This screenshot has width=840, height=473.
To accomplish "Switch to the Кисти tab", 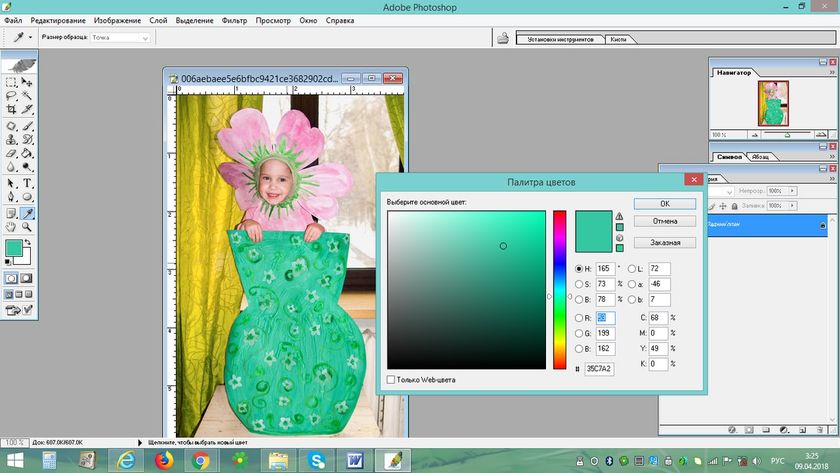I will pyautogui.click(x=618, y=39).
